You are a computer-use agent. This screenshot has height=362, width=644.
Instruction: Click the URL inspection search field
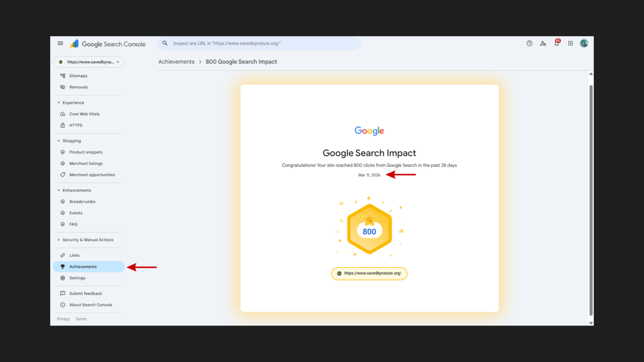259,43
